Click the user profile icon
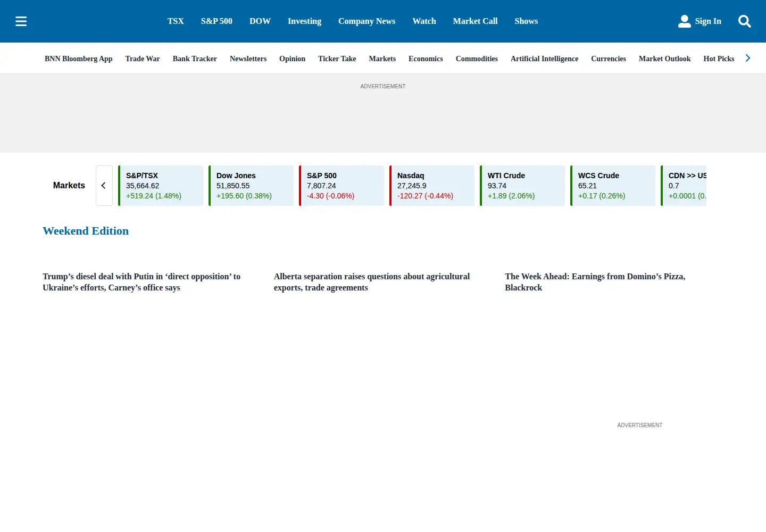 point(685,21)
